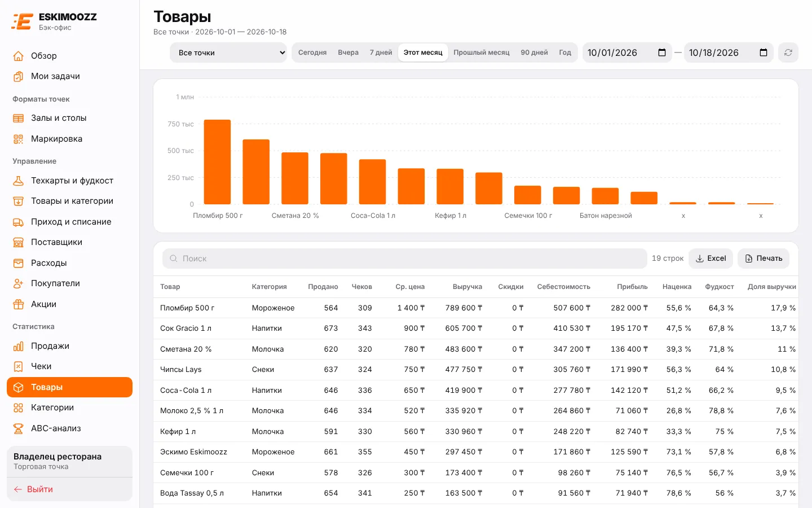Click Техкарты и фудкост chef icon
This screenshot has height=508, width=812.
pos(19,181)
